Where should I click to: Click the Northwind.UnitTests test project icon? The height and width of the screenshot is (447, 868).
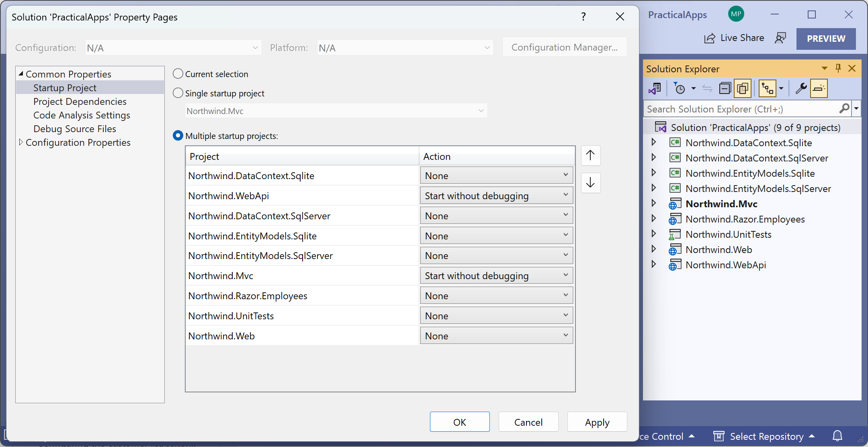(x=675, y=235)
